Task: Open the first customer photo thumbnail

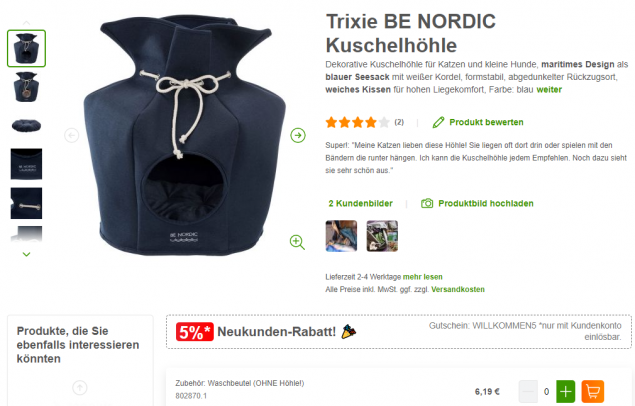Action: [341, 236]
